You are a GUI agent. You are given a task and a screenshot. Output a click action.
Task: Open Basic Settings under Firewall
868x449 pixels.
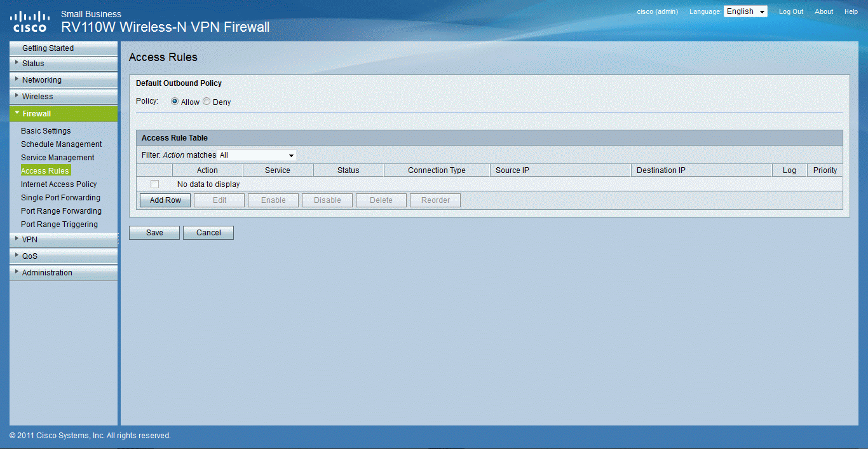(x=46, y=131)
